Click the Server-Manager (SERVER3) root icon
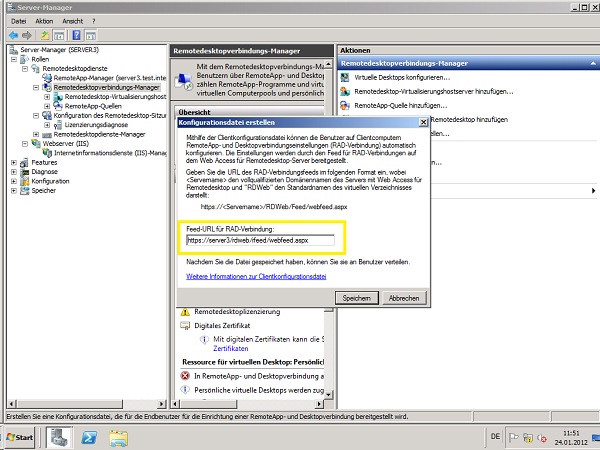 pos(14,50)
